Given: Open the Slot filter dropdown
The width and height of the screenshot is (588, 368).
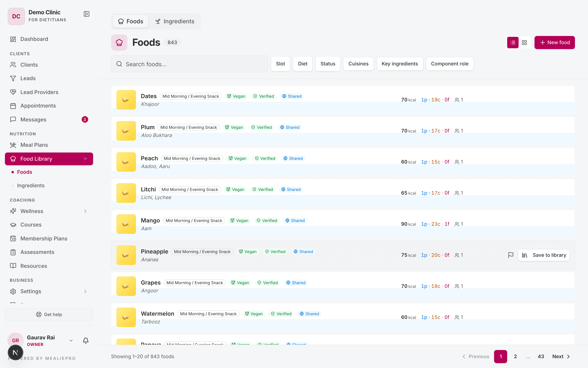Looking at the screenshot, I should [x=280, y=64].
